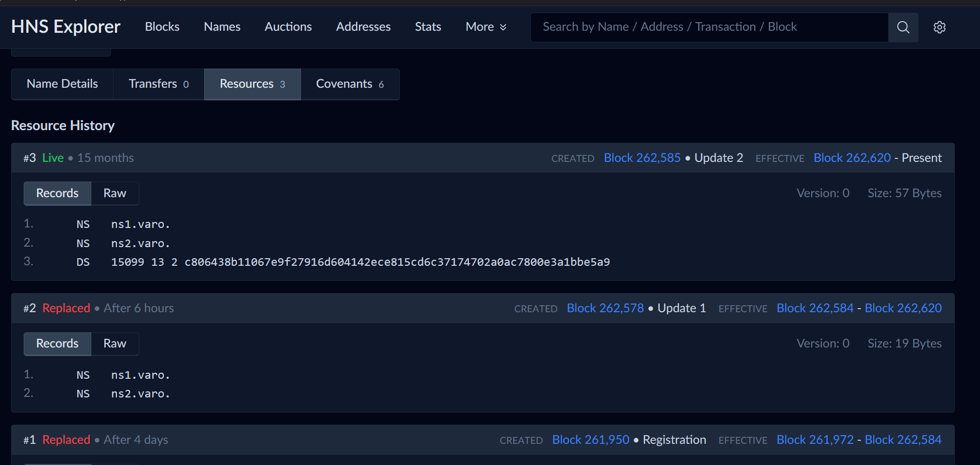Screen dimensions: 980x465
Task: Click the Resource History heading
Action: tap(63, 126)
